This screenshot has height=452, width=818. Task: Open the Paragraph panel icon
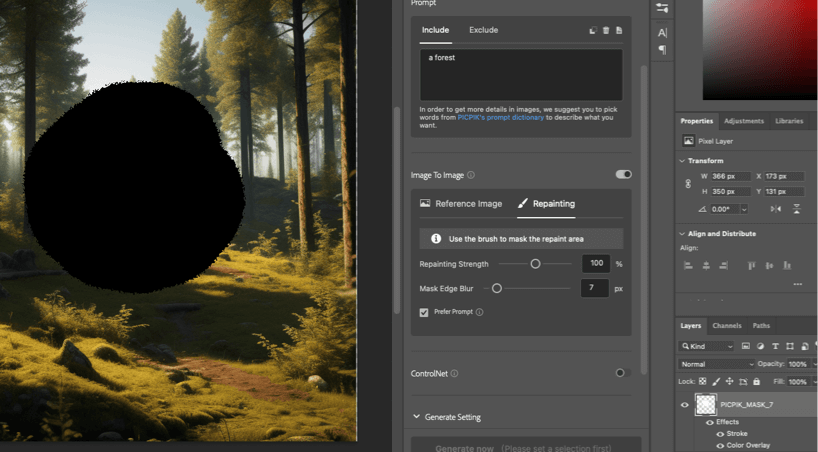pyautogui.click(x=662, y=50)
